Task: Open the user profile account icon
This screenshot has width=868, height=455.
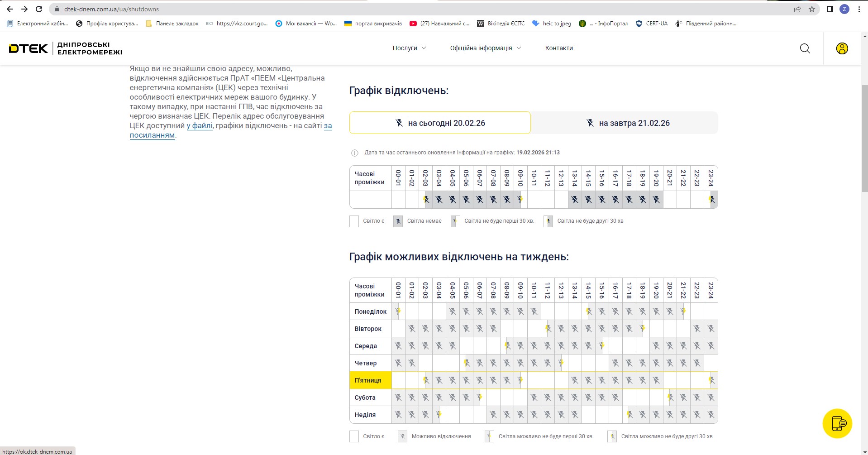Action: click(842, 48)
